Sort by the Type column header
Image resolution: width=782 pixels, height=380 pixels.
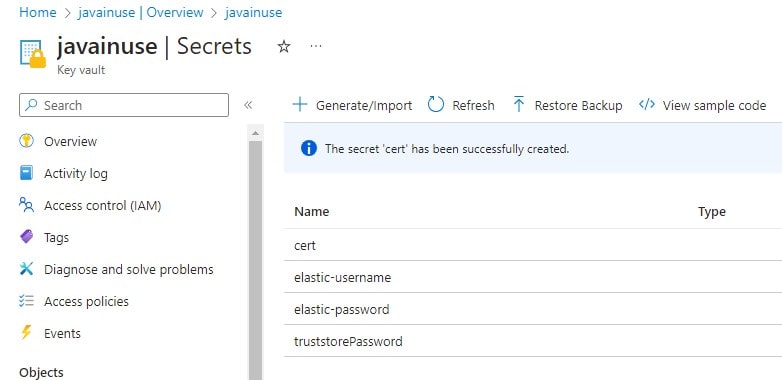712,212
